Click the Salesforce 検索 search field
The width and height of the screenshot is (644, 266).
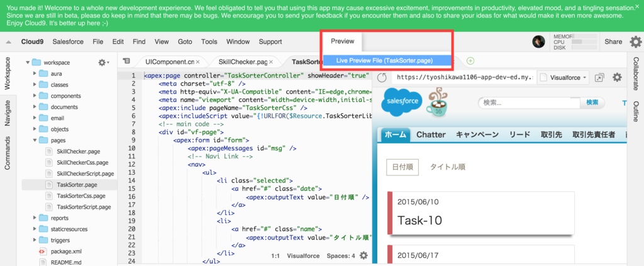529,103
